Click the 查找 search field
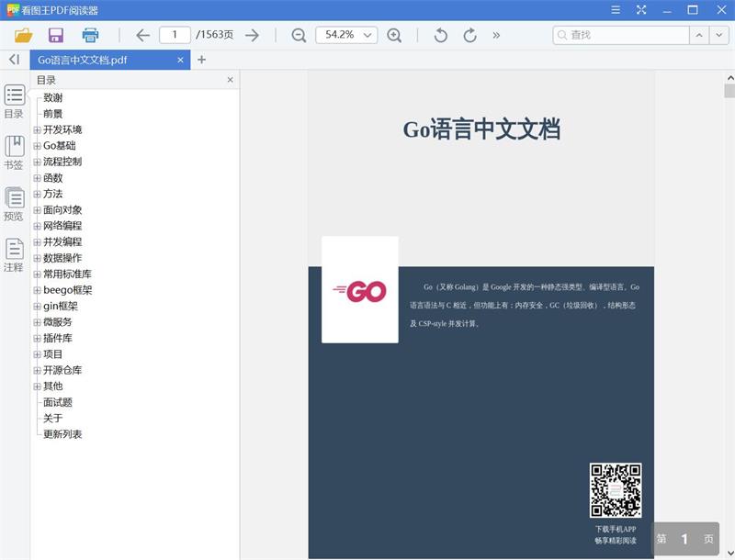This screenshot has width=735, height=560. [x=621, y=35]
